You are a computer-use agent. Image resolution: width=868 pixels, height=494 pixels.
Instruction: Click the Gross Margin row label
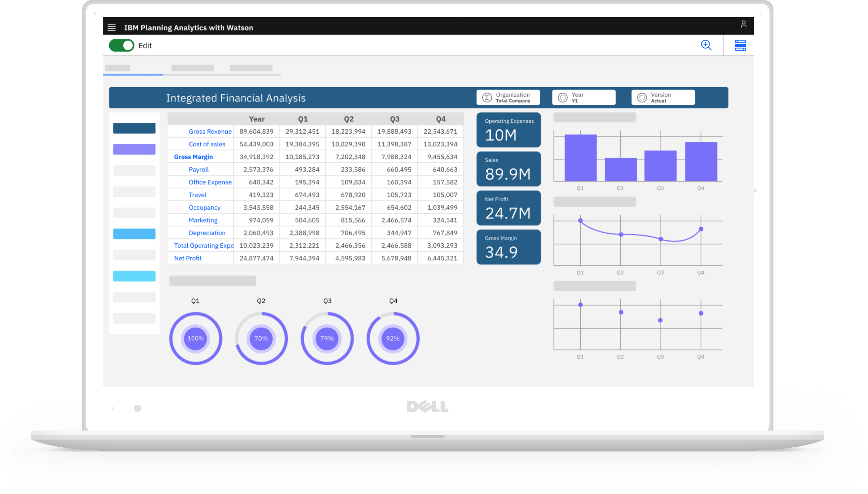(x=193, y=157)
